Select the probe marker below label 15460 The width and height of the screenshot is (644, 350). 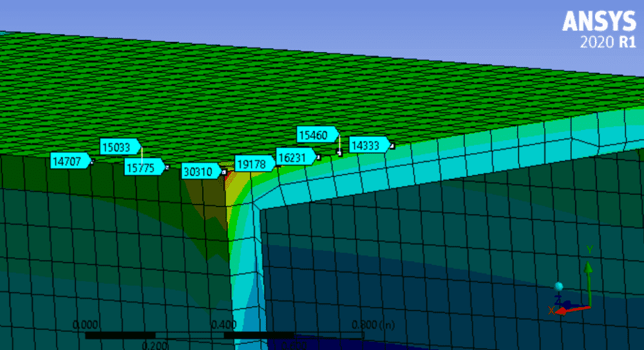(x=339, y=154)
